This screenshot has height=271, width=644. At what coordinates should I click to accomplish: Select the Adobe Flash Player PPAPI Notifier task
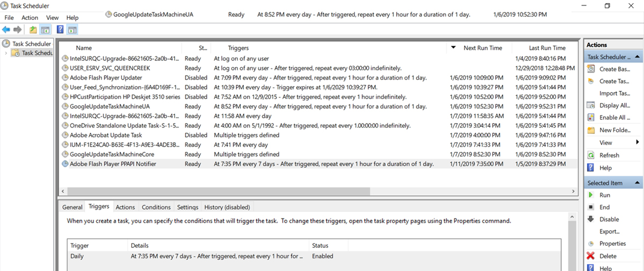pyautogui.click(x=319, y=163)
